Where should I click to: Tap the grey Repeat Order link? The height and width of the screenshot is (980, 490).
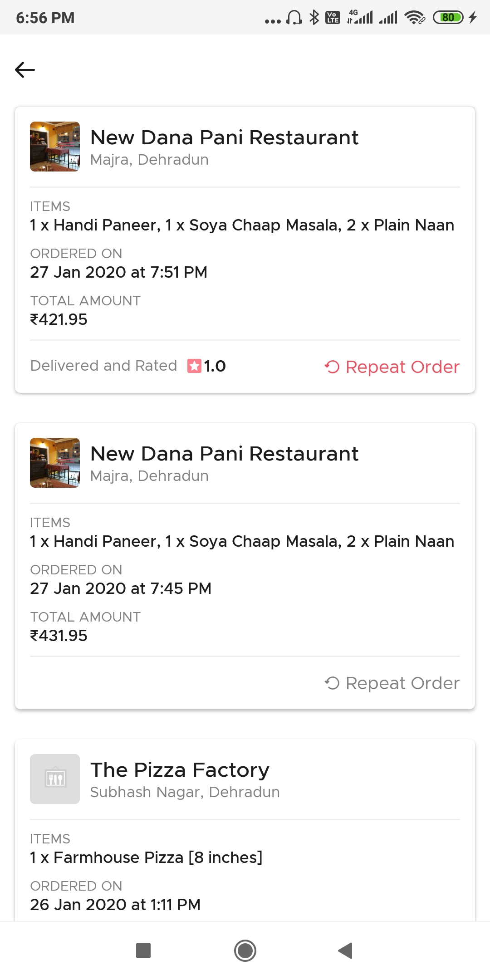[392, 683]
